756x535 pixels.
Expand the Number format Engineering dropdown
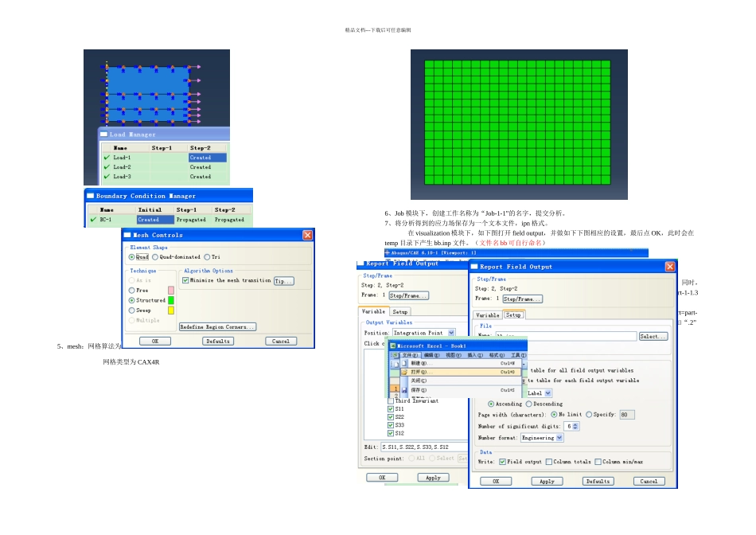[559, 438]
